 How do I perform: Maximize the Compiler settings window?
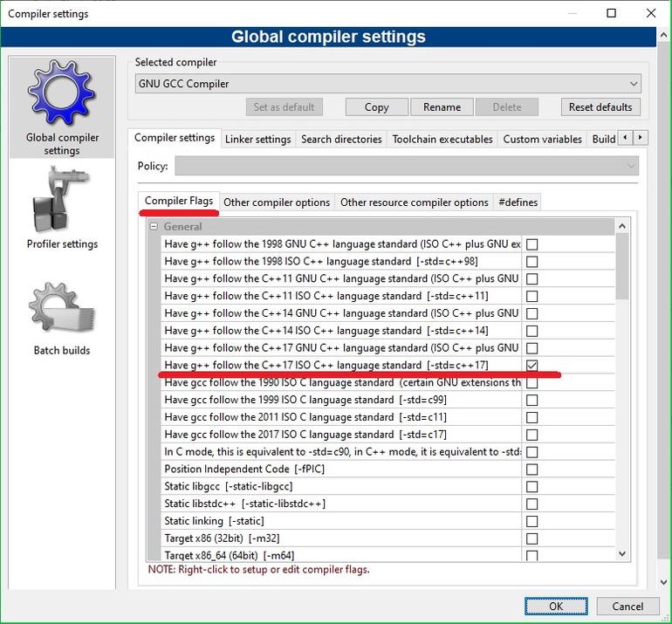point(612,13)
